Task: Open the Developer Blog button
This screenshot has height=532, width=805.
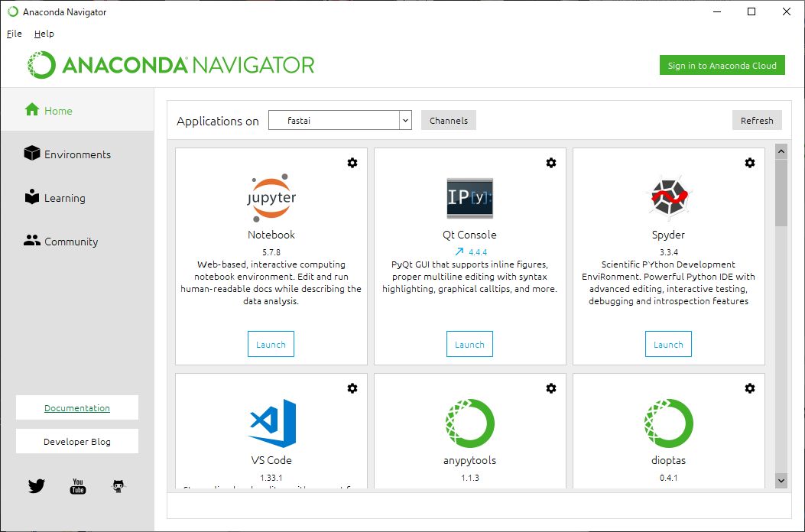Action: [x=77, y=441]
